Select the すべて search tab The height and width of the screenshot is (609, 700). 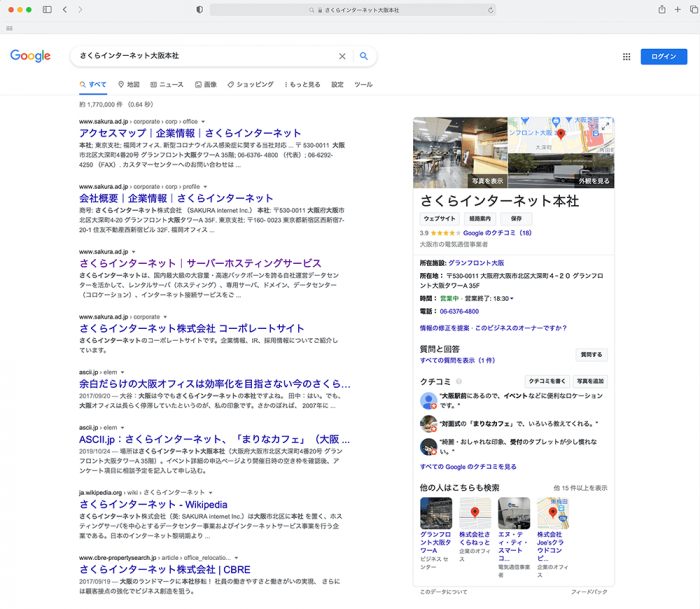93,84
